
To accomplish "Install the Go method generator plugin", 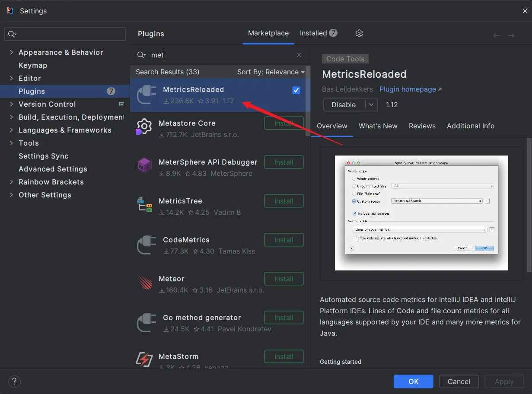I will (x=284, y=318).
